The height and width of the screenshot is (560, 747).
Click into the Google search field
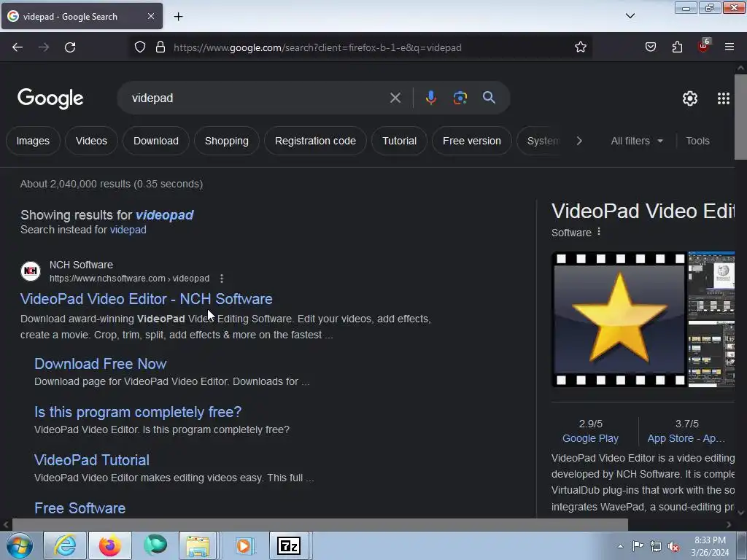[x=258, y=98]
